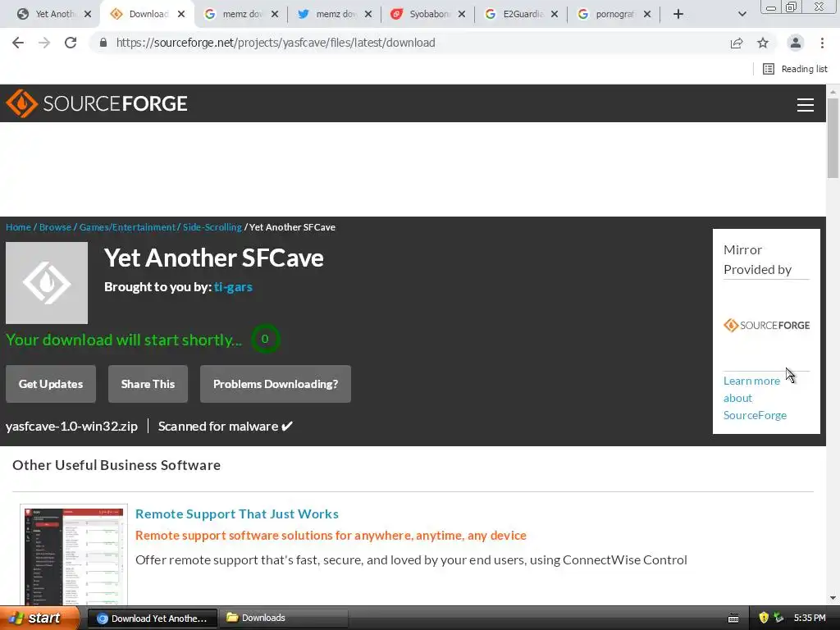
Task: Switch to the first Google memz tab
Action: click(x=235, y=15)
